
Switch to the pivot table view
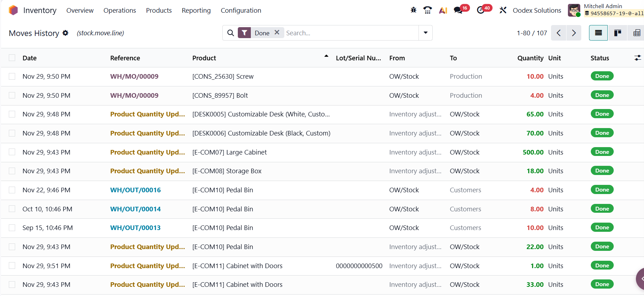pyautogui.click(x=636, y=33)
